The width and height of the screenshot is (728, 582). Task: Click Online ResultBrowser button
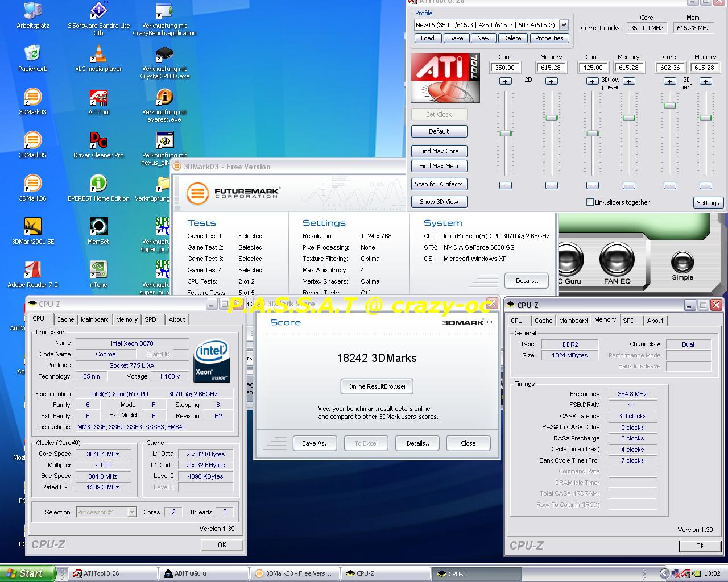coord(377,386)
